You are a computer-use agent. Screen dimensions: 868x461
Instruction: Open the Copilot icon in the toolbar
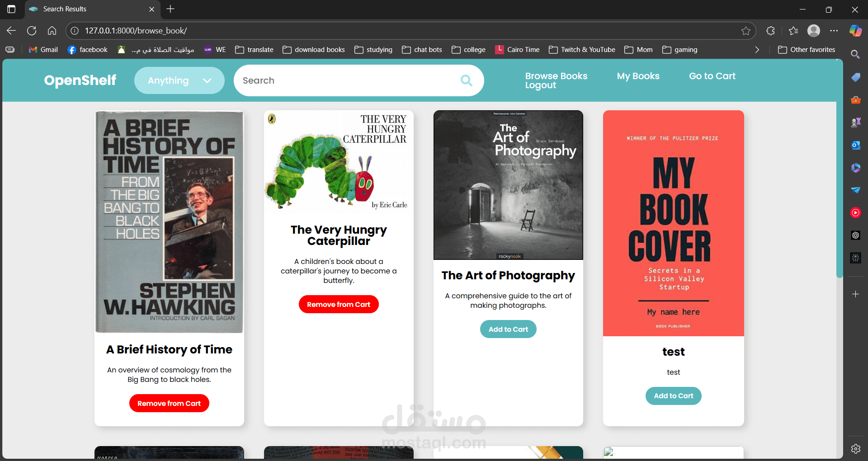pos(855,31)
